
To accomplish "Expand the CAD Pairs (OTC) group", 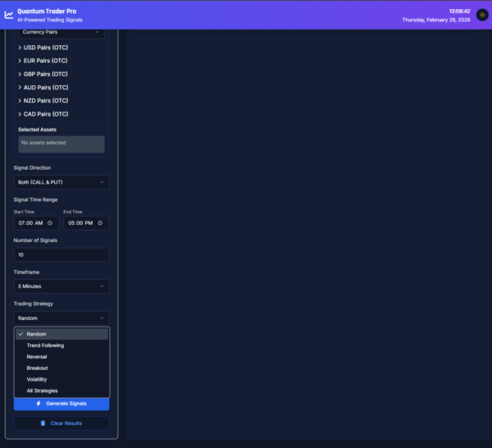I will (x=44, y=114).
